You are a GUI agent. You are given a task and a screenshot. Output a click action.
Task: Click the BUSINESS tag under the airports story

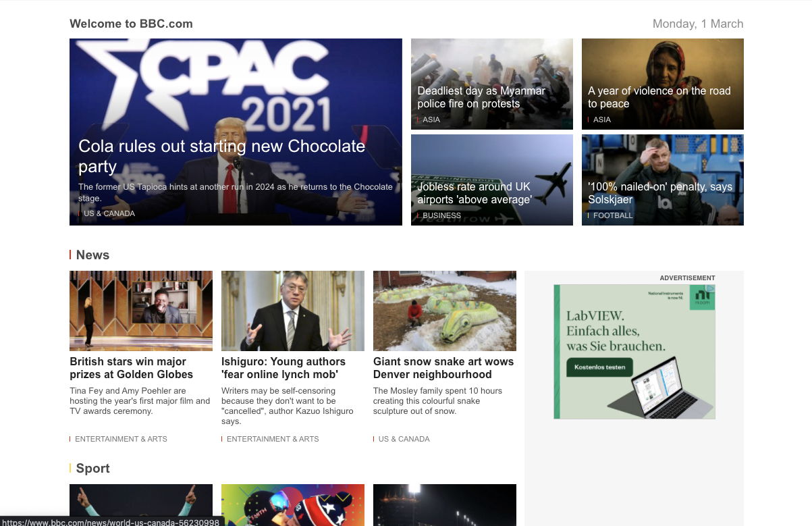click(x=441, y=215)
